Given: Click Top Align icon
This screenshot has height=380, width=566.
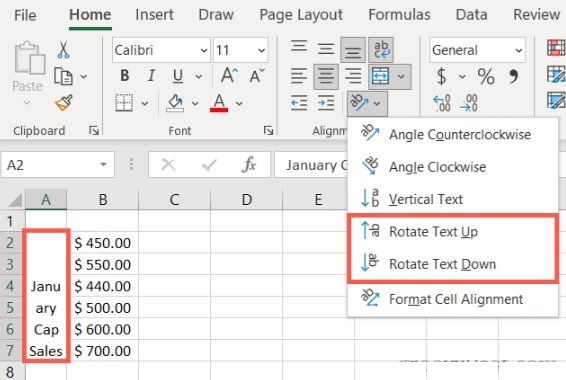Looking at the screenshot, I should click(x=299, y=48).
